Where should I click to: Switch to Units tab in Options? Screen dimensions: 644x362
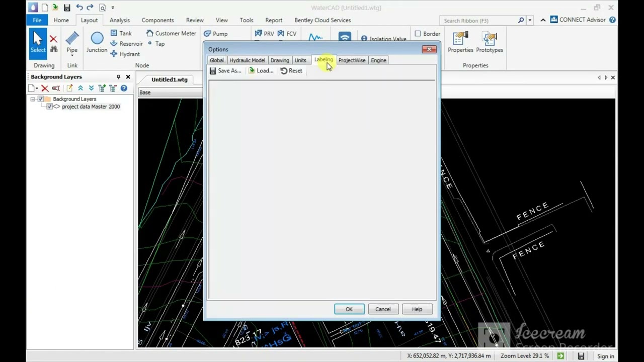[300, 60]
